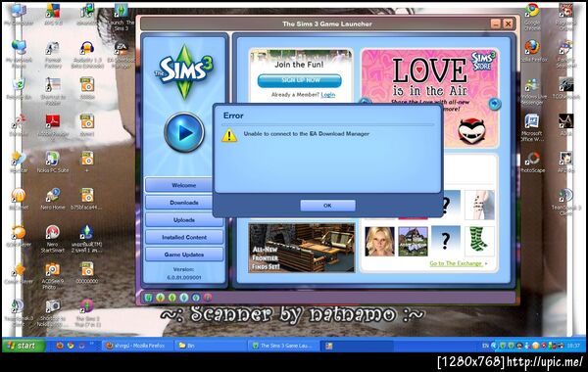Click The Sims 3 logo in launcher
Image resolution: width=588 pixels, height=372 pixels.
point(184,71)
